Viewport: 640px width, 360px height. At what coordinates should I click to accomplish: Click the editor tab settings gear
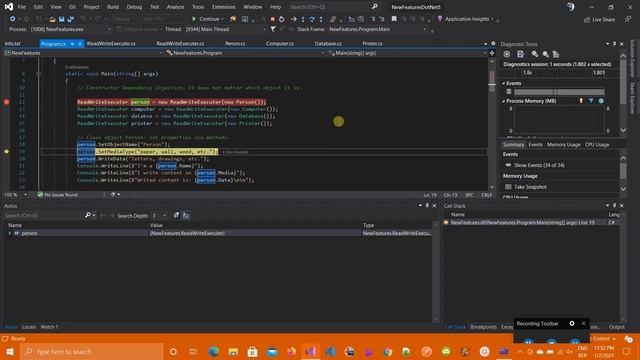click(x=493, y=43)
